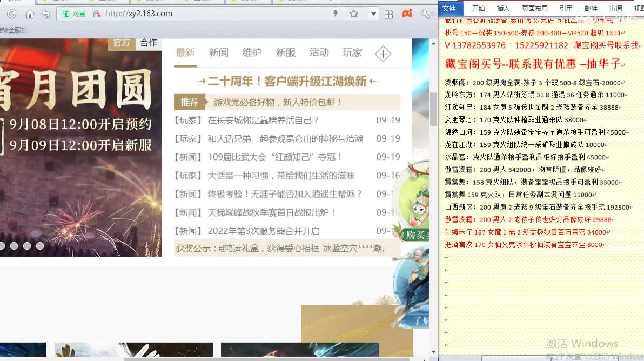Switch to the 最新 news tab
The image size is (644, 361).
tap(185, 52)
